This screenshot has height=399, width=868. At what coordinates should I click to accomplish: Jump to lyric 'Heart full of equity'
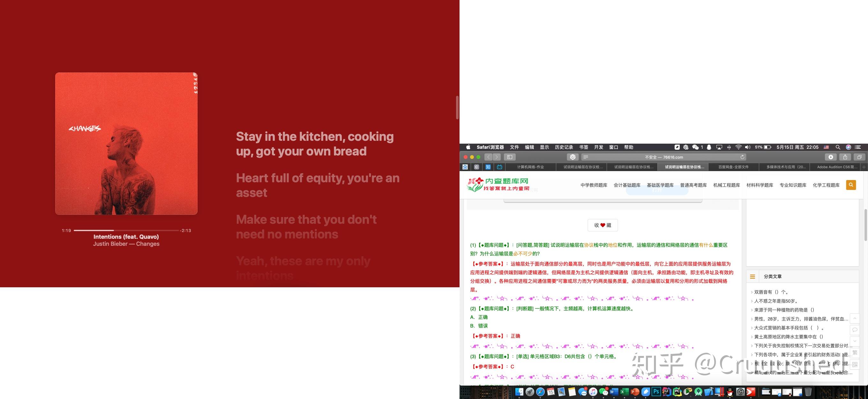click(x=318, y=185)
